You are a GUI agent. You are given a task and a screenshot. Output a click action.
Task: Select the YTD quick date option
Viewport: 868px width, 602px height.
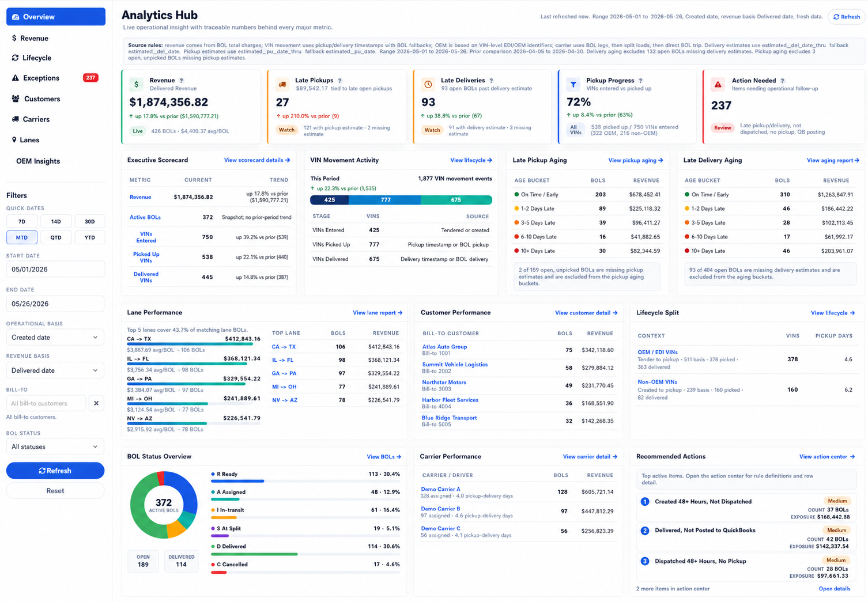click(90, 237)
